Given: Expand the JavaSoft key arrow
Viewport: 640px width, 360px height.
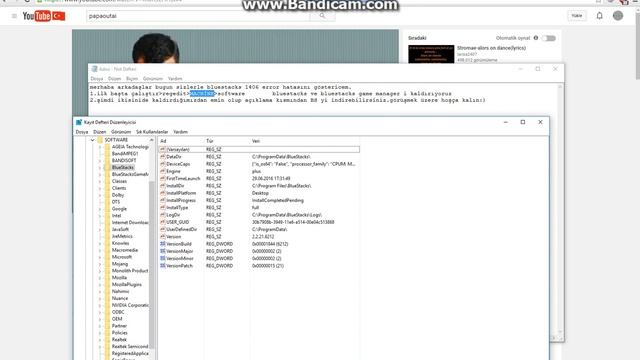Looking at the screenshot, I should tap(100, 229).
